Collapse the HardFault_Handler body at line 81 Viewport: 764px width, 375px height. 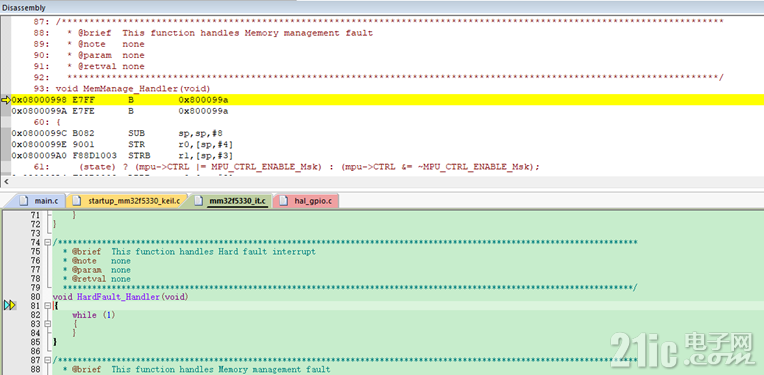(x=47, y=306)
